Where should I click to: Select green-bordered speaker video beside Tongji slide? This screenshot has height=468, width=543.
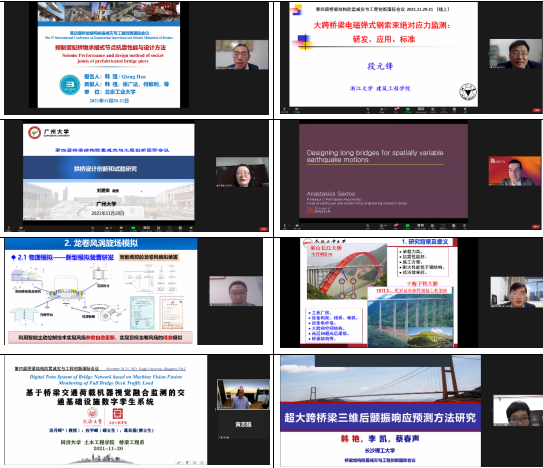tap(243, 395)
